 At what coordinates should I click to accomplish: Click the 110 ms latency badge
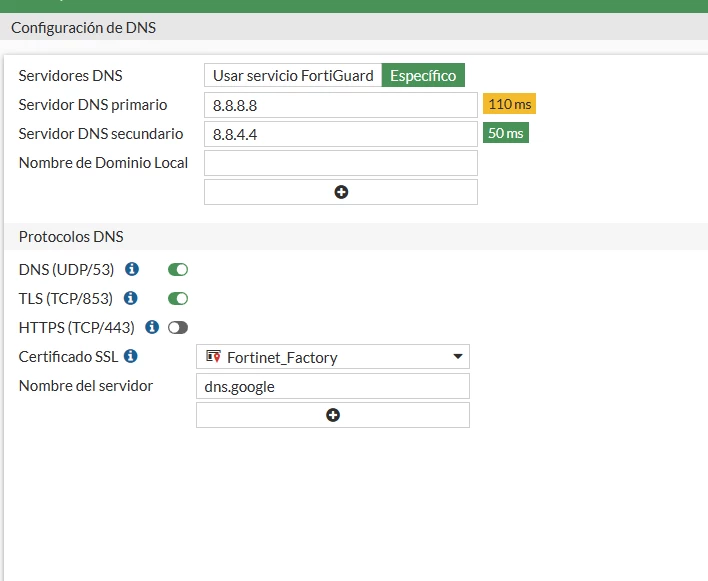coord(509,104)
